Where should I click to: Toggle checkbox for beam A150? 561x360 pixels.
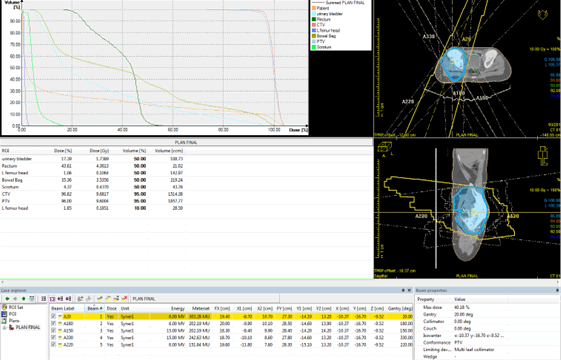coord(53,331)
